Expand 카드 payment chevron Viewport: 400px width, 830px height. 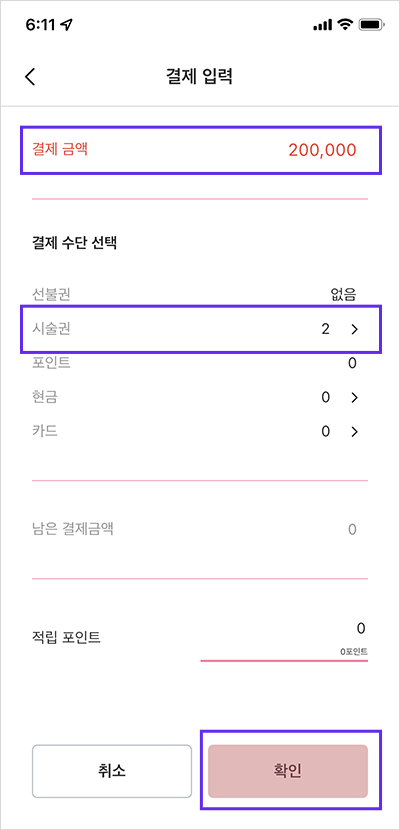pyautogui.click(x=354, y=431)
